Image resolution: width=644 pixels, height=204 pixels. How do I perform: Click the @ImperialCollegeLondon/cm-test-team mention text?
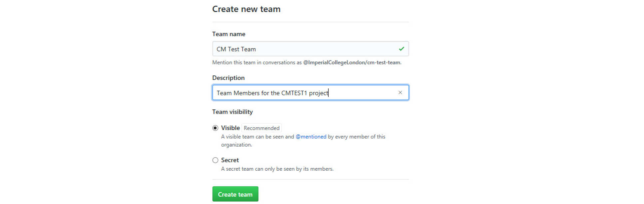(x=351, y=63)
